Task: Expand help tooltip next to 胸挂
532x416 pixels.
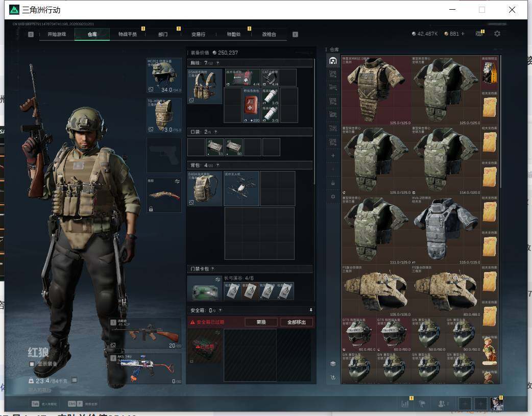Action: [x=218, y=63]
